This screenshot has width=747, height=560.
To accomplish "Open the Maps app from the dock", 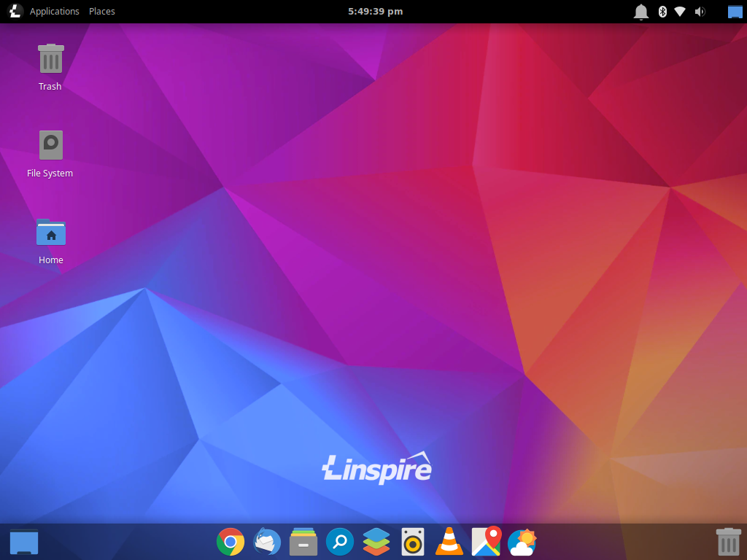I will click(x=486, y=542).
